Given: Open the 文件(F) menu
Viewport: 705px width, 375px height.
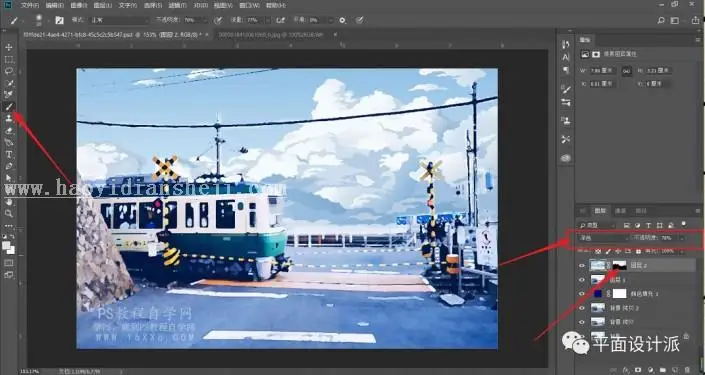Looking at the screenshot, I should click(30, 5).
